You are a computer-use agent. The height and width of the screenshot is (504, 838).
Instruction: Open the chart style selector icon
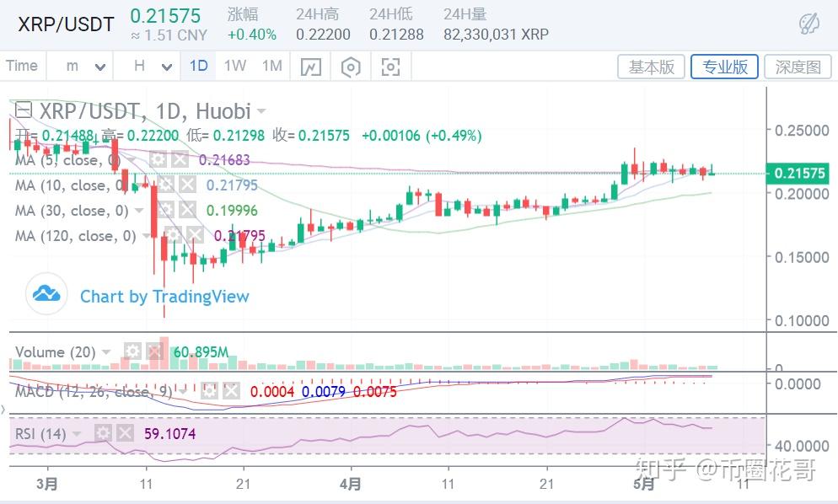(310, 67)
